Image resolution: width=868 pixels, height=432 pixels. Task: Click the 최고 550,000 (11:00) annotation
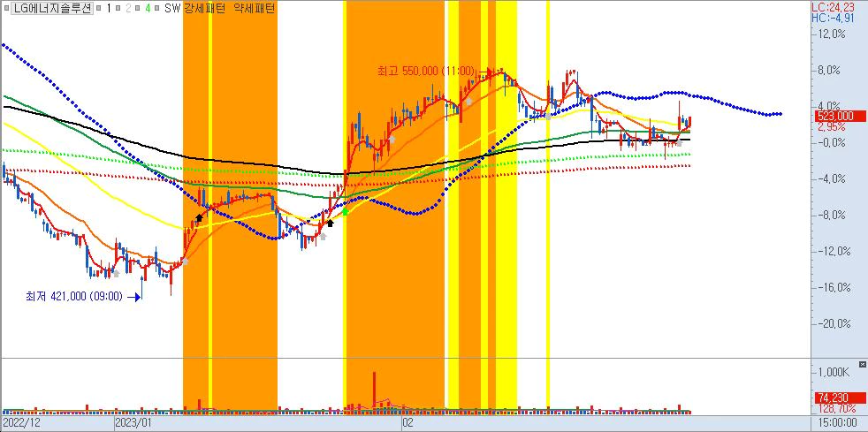426,71
